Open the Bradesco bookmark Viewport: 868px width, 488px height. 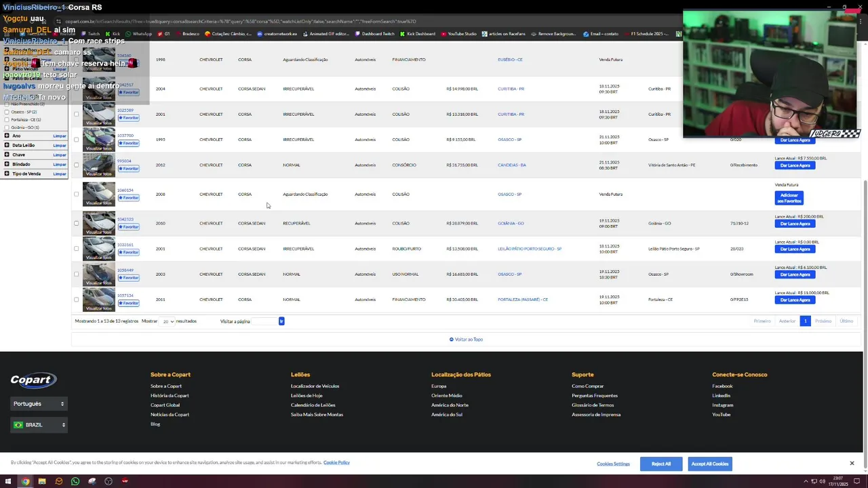pos(187,34)
